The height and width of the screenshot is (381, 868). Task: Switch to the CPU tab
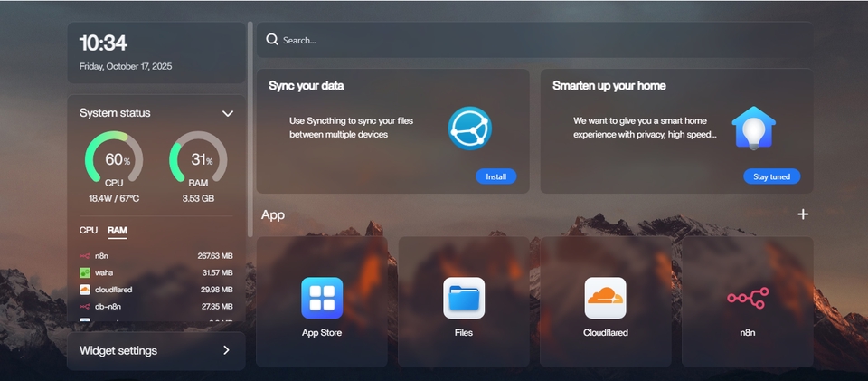tap(89, 231)
